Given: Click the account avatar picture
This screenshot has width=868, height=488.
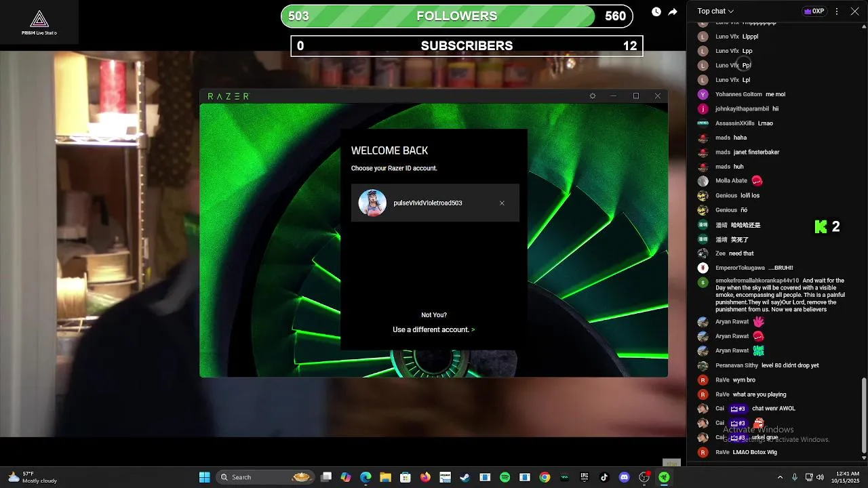Looking at the screenshot, I should [372, 203].
